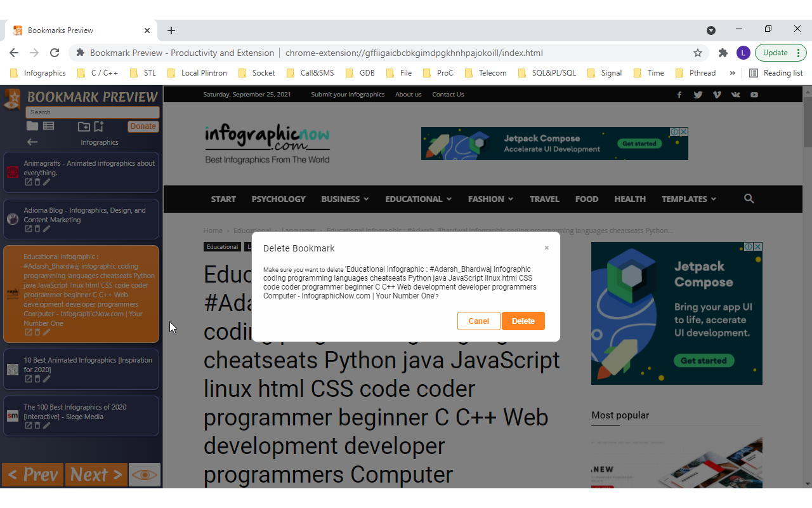The height and width of the screenshot is (508, 812).
Task: Expand the TEMPLATES menu dropdown
Action: tap(688, 199)
